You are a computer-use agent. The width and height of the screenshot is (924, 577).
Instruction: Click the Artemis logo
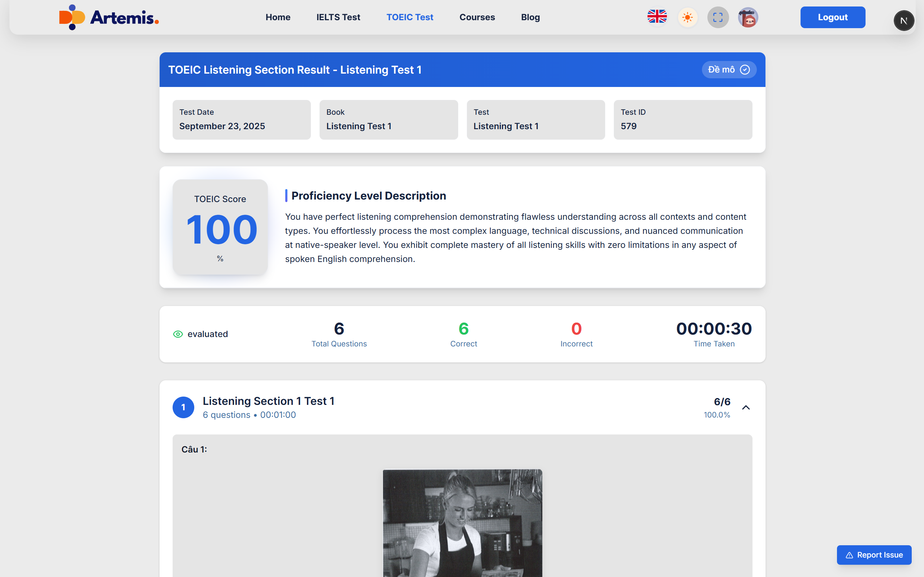[109, 17]
